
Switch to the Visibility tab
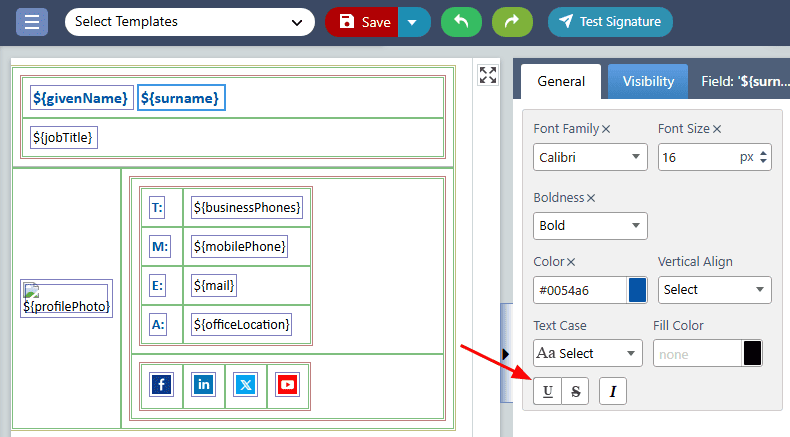pyautogui.click(x=648, y=81)
